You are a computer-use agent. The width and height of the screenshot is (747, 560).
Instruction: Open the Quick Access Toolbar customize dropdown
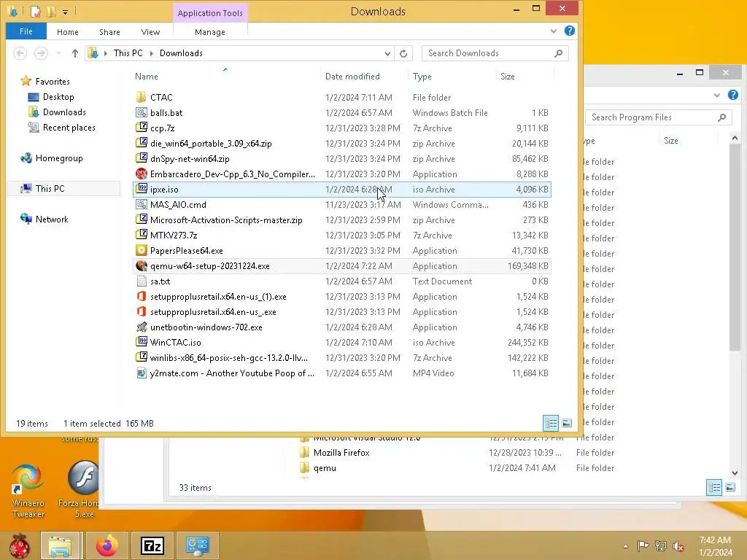65,12
